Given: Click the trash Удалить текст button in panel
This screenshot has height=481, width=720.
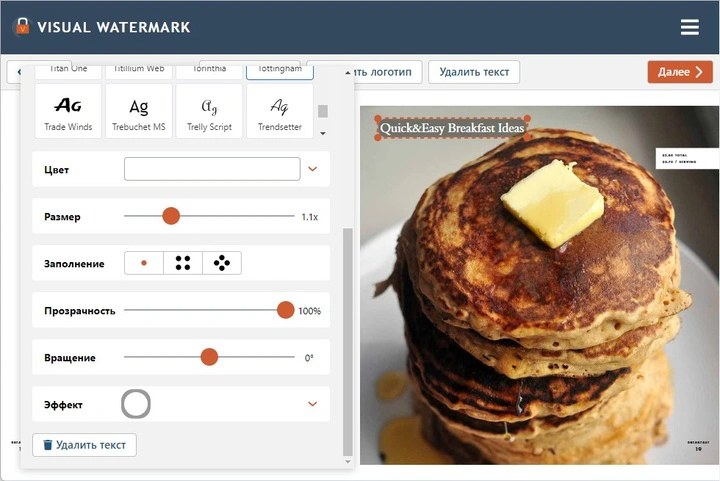Looking at the screenshot, I should [x=84, y=445].
